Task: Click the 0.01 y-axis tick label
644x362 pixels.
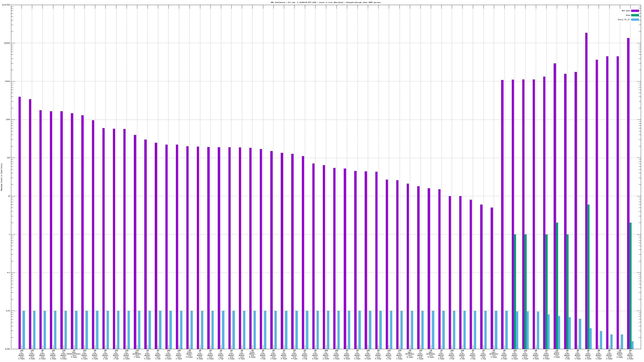Action: pyautogui.click(x=8, y=311)
